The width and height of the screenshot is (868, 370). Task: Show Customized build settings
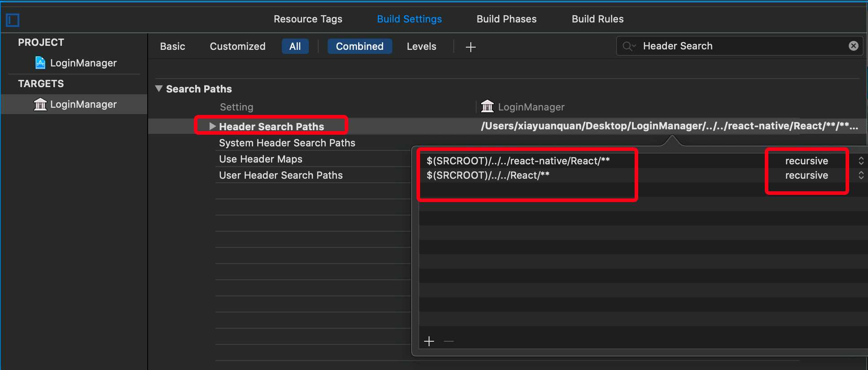tap(237, 46)
